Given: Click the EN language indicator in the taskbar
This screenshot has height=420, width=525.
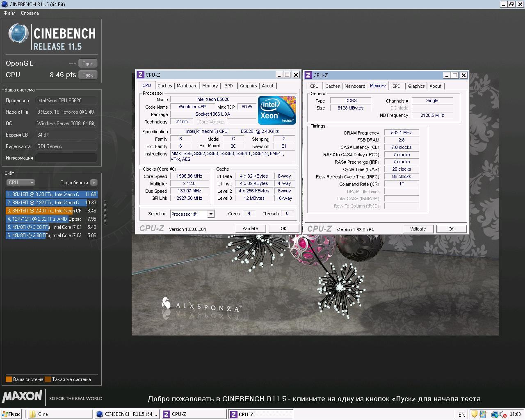Looking at the screenshot, I should pyautogui.click(x=462, y=415).
